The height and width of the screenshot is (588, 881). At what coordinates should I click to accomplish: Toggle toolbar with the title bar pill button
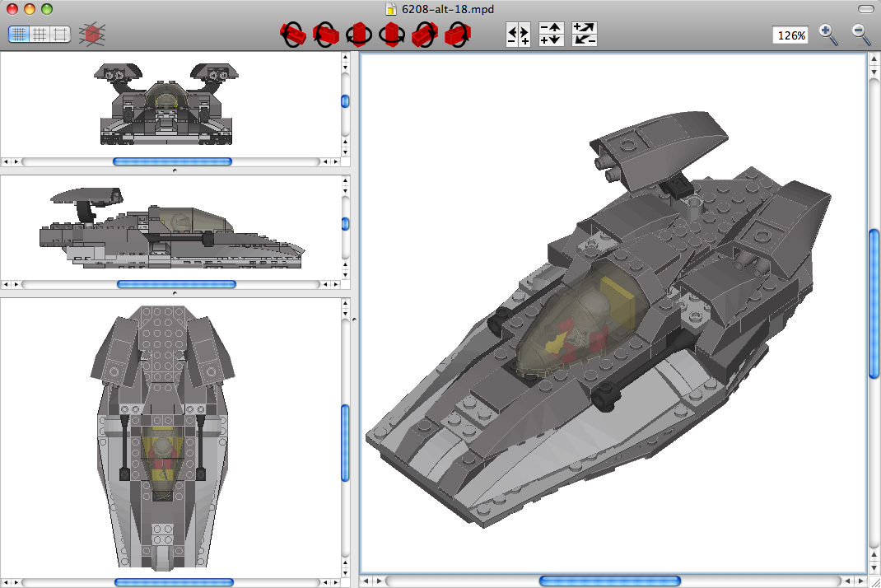(865, 9)
